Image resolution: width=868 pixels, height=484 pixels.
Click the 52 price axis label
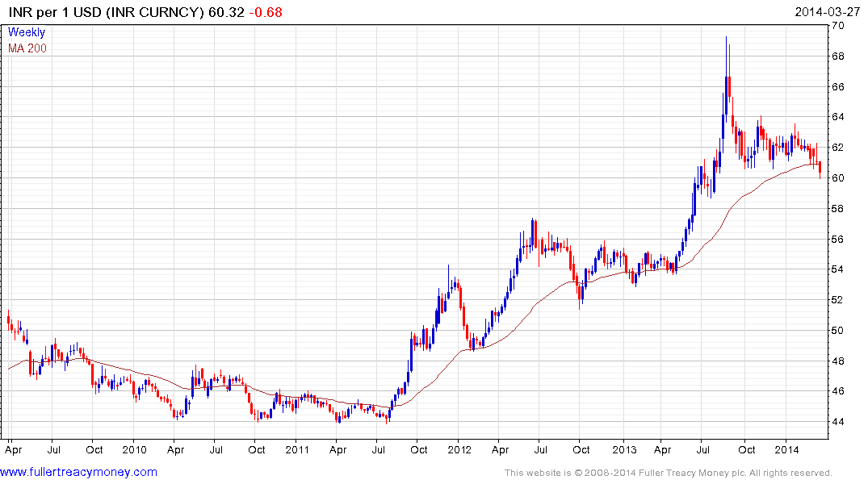coord(837,300)
